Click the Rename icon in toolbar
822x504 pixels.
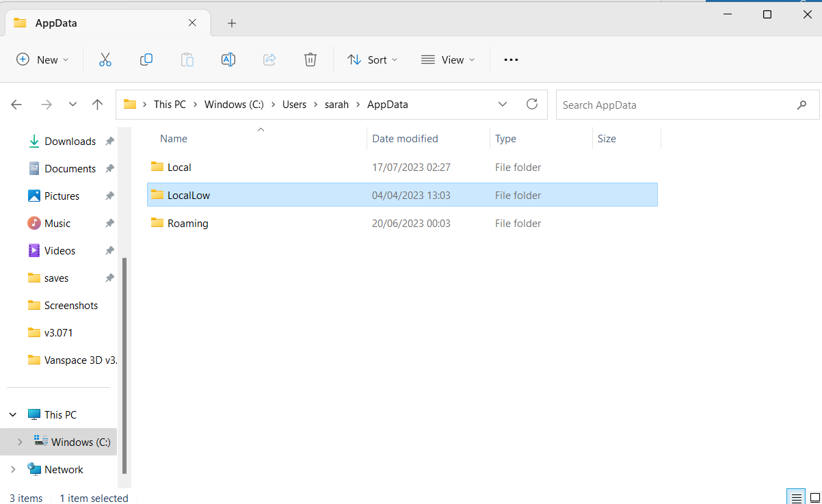[x=228, y=60]
